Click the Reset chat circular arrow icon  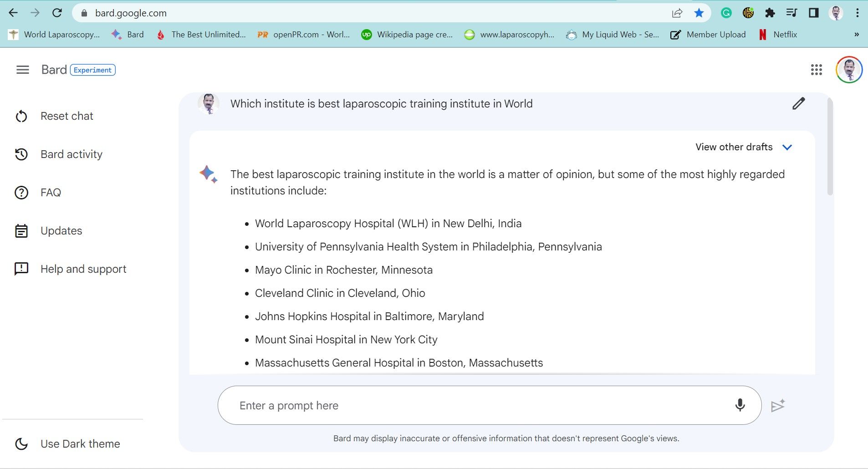21,116
